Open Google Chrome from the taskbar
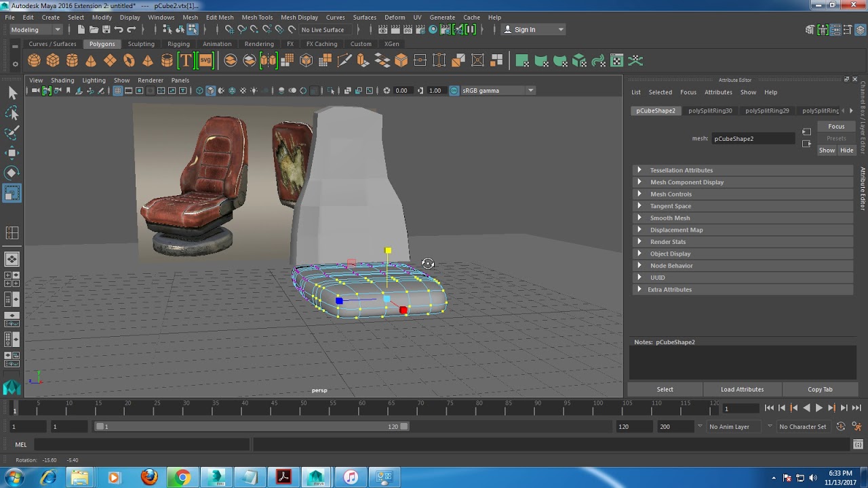 coord(182,477)
